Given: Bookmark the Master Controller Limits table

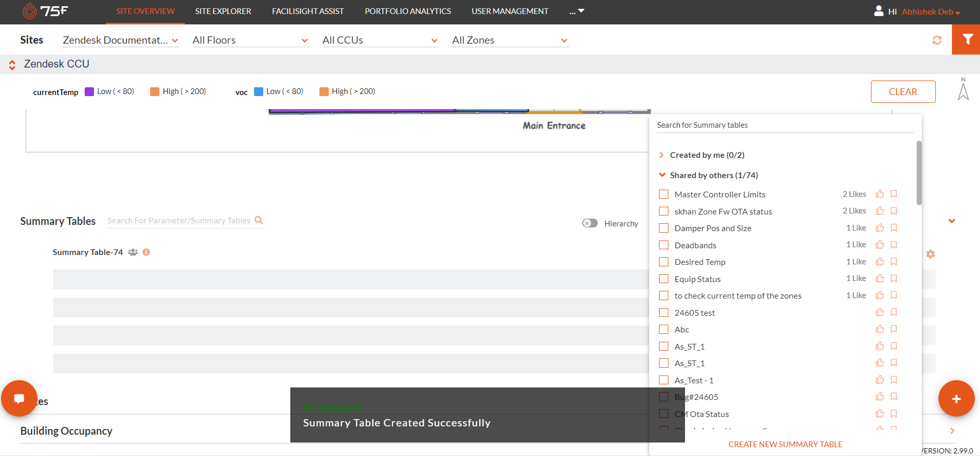Looking at the screenshot, I should (894, 194).
